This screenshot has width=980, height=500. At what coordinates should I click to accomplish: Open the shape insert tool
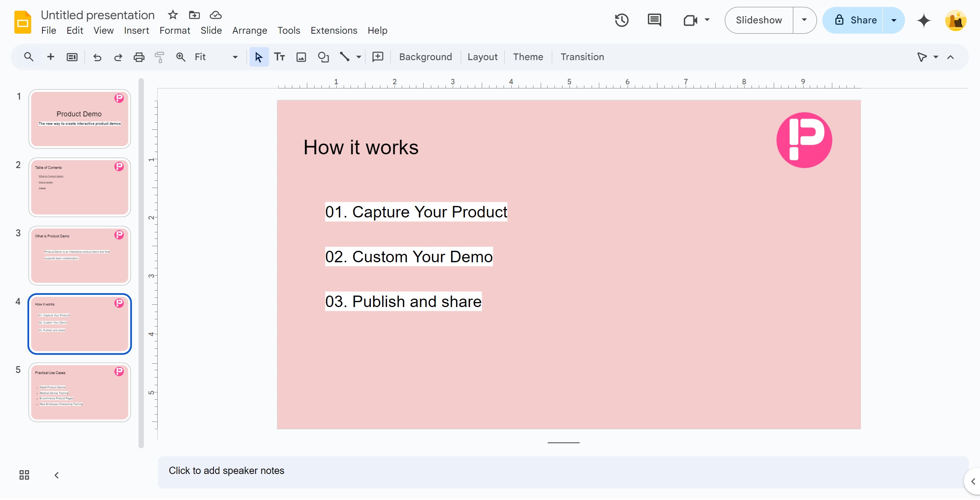coord(323,57)
